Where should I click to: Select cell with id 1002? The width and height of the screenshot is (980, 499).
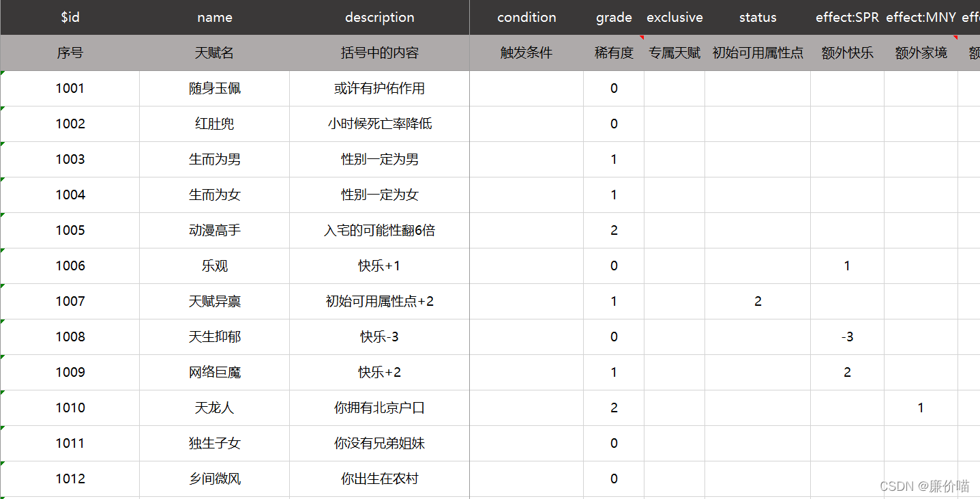(70, 124)
